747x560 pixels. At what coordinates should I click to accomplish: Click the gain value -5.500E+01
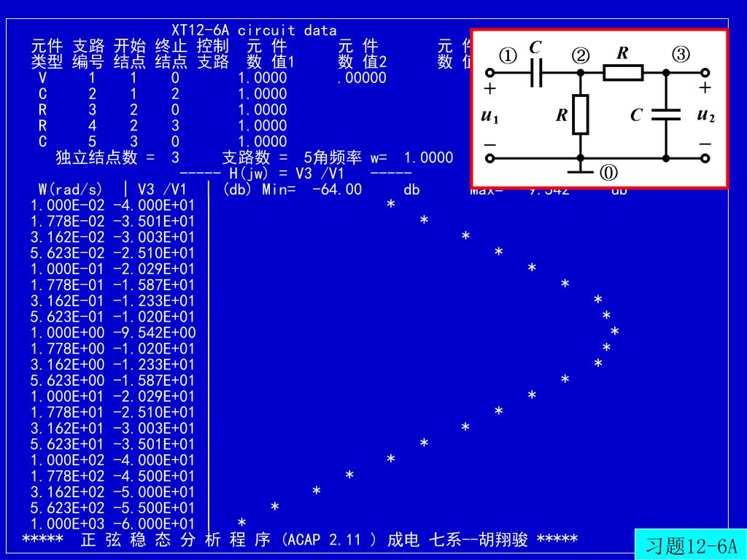(x=155, y=508)
